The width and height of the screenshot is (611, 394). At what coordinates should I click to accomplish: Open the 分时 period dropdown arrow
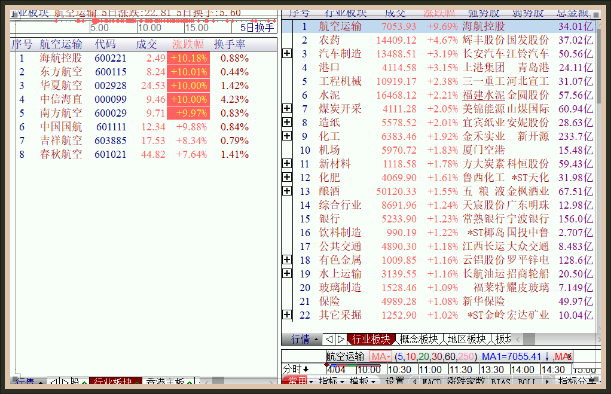306,369
